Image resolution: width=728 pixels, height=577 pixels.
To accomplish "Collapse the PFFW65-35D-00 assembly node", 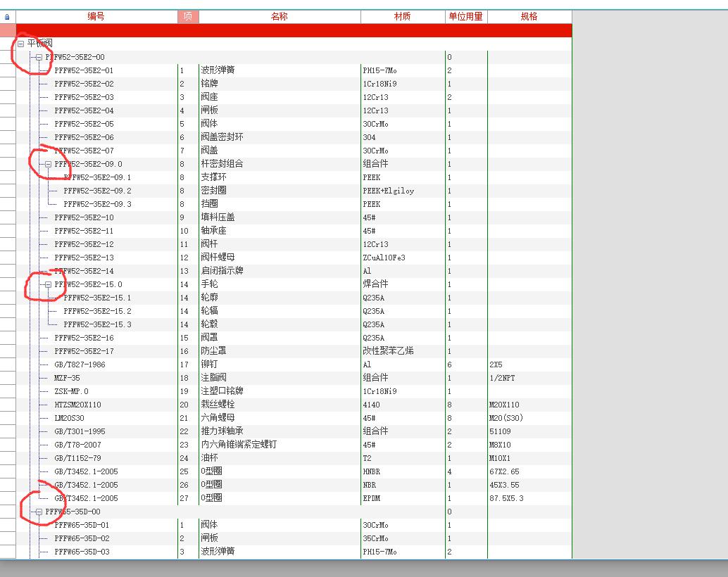I will (x=39, y=512).
